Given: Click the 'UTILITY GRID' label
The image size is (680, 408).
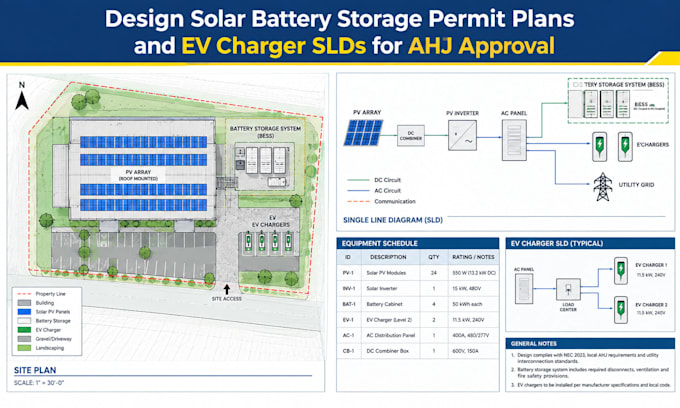Looking at the screenshot, I should 636,185.
